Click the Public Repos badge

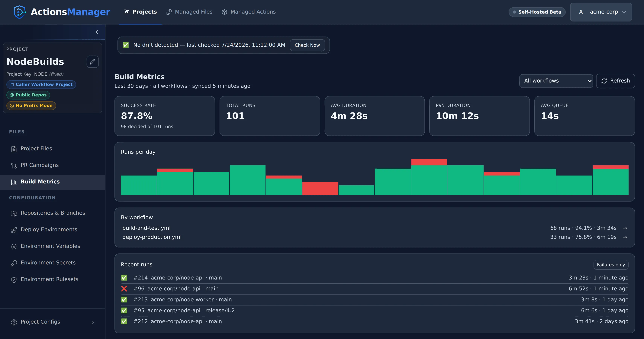[28, 95]
